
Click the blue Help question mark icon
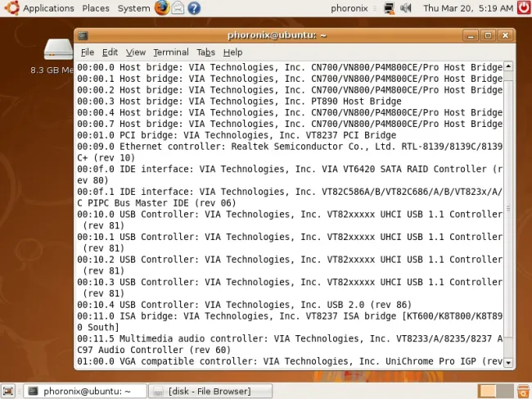coord(194,8)
